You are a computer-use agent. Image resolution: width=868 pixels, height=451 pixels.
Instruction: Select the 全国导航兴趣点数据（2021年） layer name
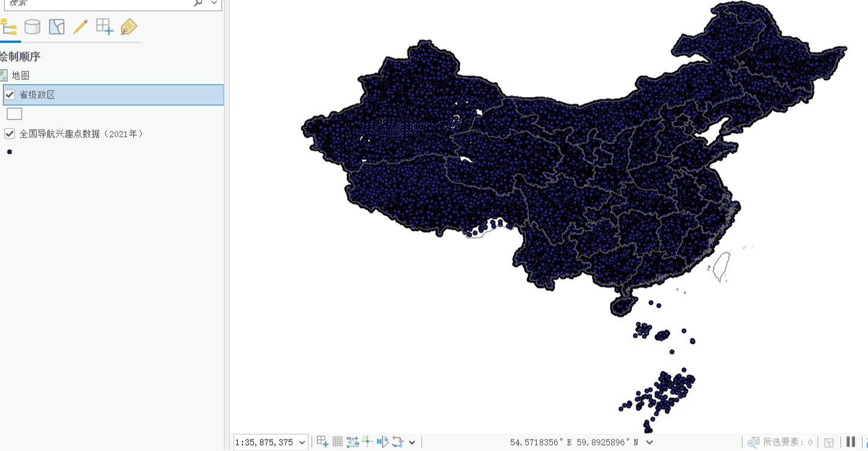[82, 133]
